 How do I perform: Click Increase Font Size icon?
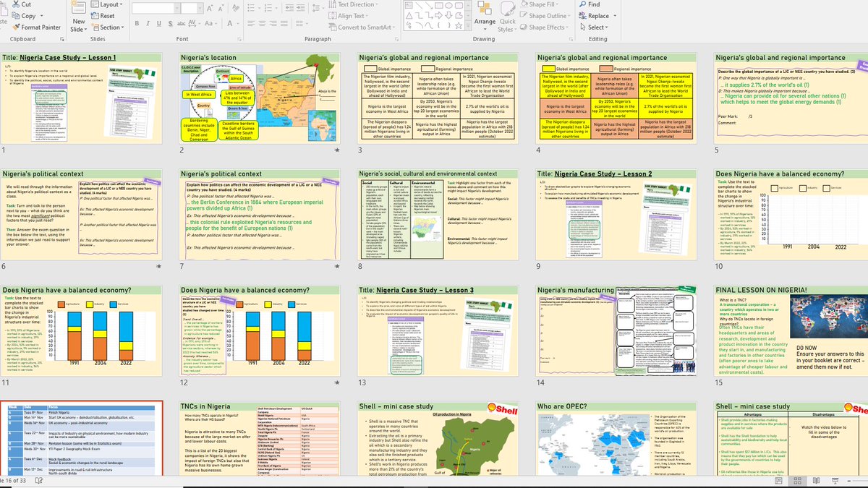click(209, 9)
